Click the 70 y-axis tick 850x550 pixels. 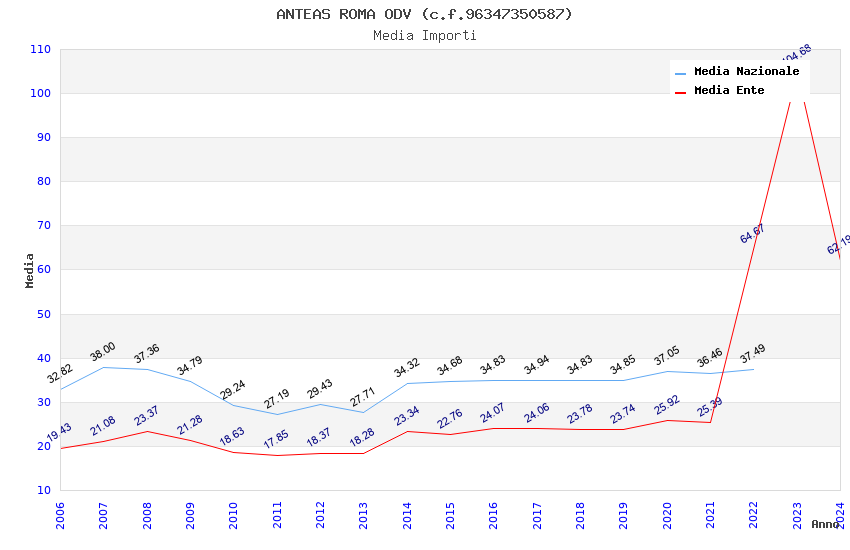coord(44,225)
